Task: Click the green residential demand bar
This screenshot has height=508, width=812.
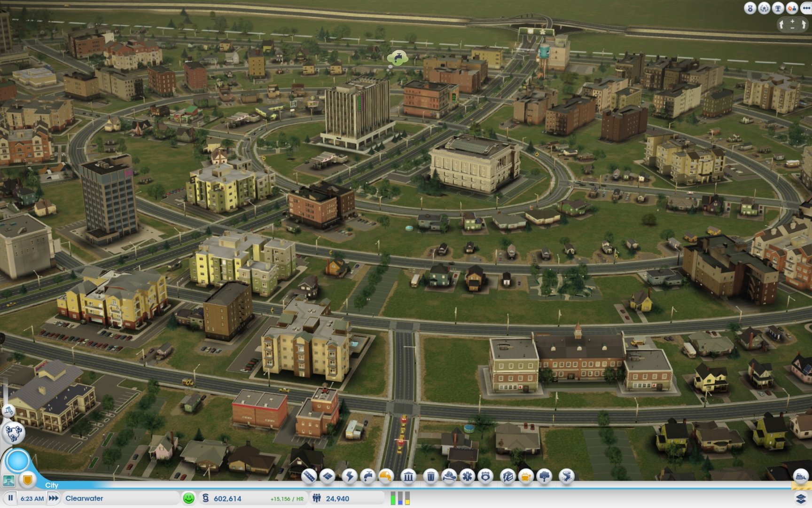Action: 393,499
